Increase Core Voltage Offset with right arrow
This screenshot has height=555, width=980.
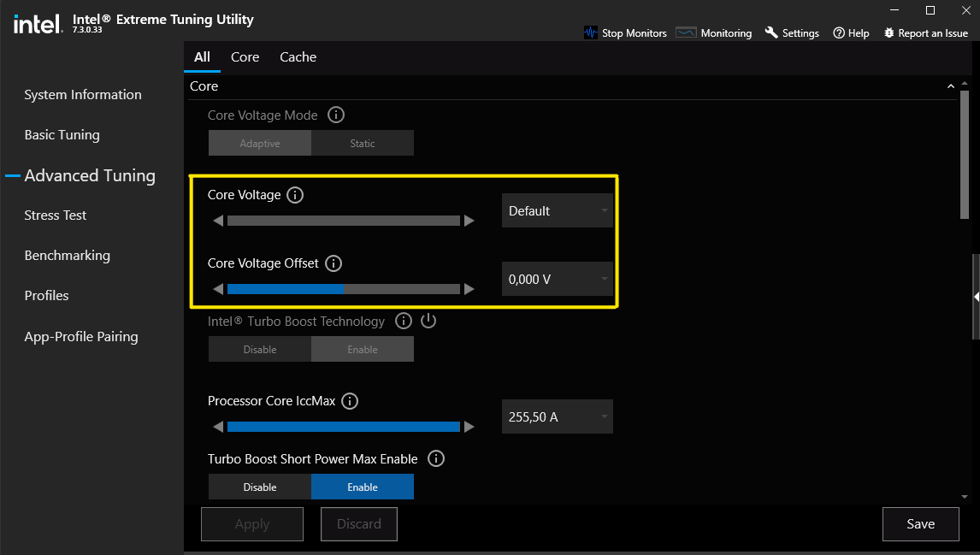469,289
